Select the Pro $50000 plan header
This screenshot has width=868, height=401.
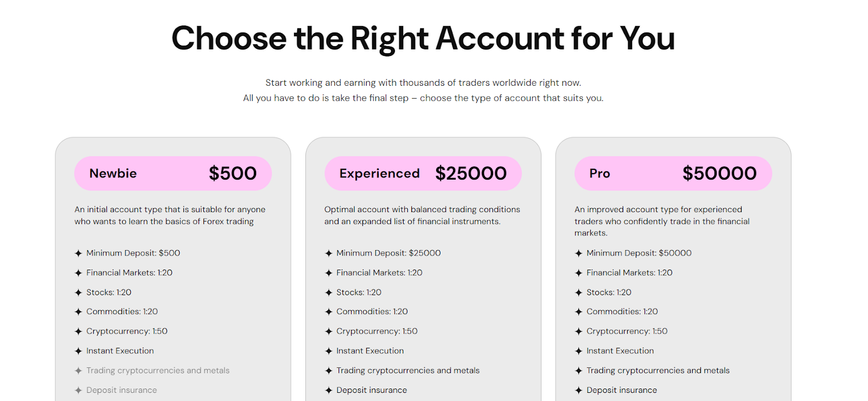(x=673, y=174)
